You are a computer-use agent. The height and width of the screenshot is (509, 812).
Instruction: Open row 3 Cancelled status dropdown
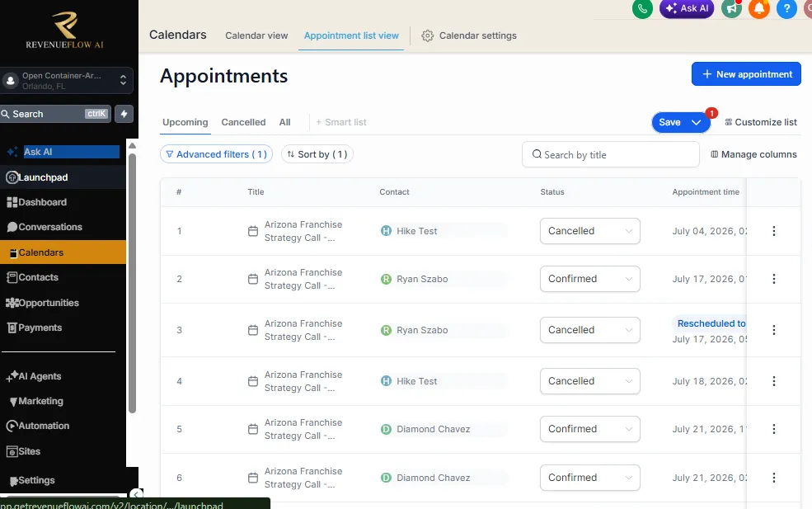590,330
